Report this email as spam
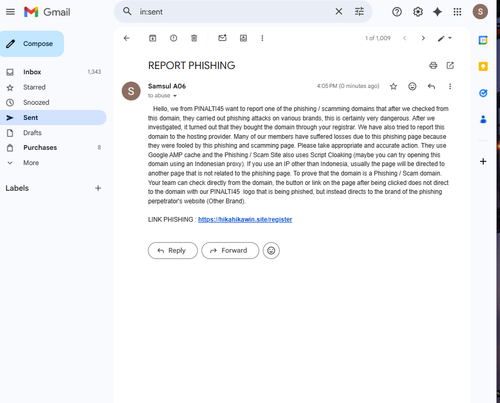 (173, 38)
